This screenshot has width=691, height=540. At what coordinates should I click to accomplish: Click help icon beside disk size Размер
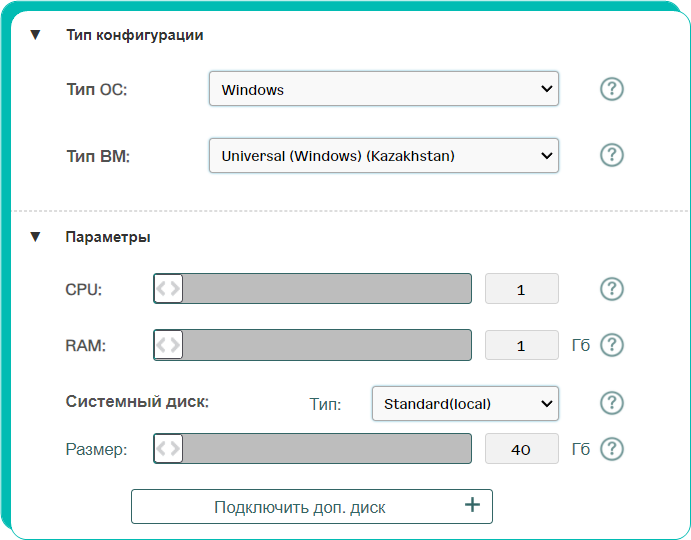[x=612, y=449]
